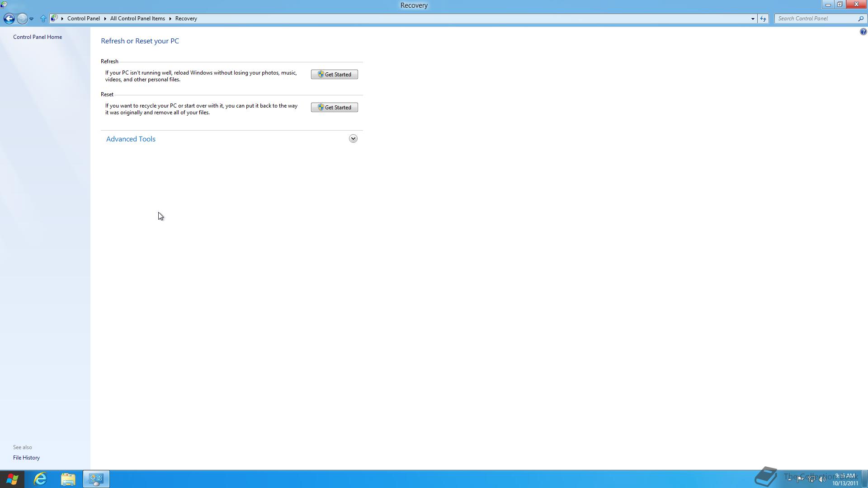Expand the Advanced Tools chevron

(353, 139)
